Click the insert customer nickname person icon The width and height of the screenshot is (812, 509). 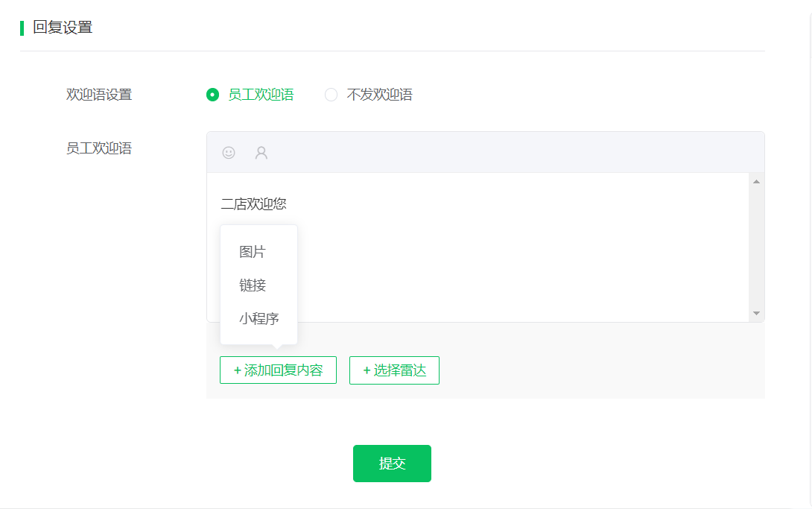pyautogui.click(x=261, y=153)
